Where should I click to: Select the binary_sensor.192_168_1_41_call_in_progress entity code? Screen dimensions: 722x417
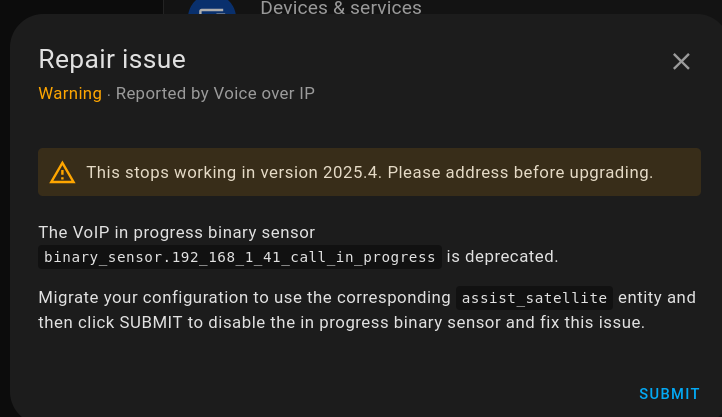(x=240, y=257)
